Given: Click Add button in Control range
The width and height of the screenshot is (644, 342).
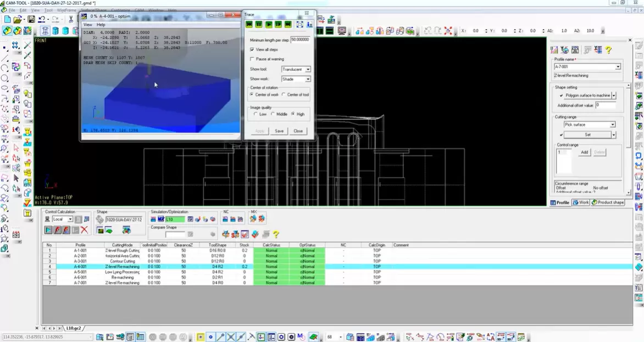Looking at the screenshot, I should [584, 152].
